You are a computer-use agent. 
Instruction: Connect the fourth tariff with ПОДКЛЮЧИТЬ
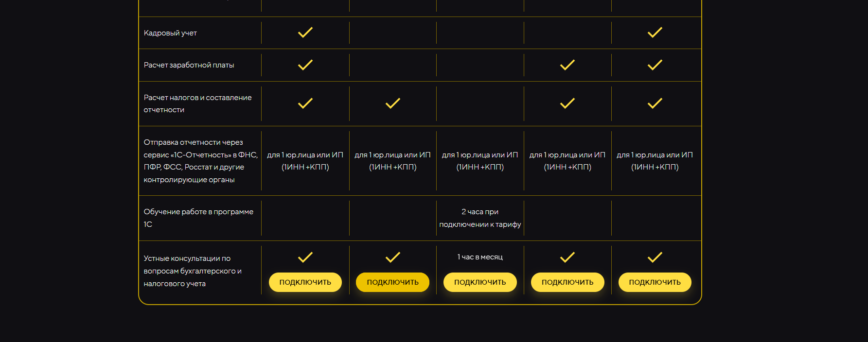567,282
